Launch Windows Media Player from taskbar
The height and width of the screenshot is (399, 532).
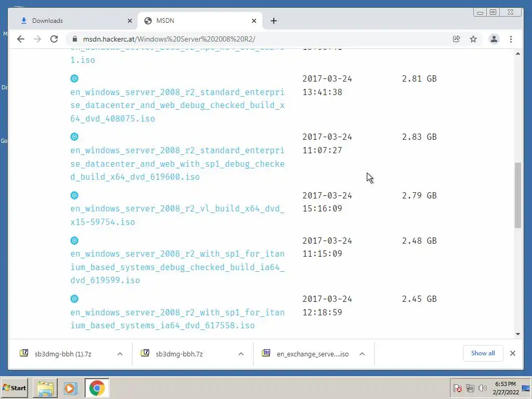(x=71, y=388)
